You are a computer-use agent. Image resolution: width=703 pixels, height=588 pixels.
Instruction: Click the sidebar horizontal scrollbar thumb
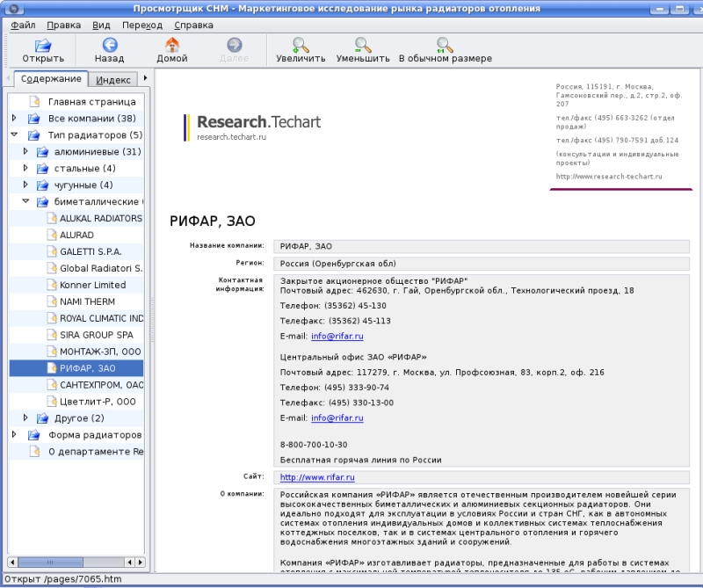tap(50, 562)
